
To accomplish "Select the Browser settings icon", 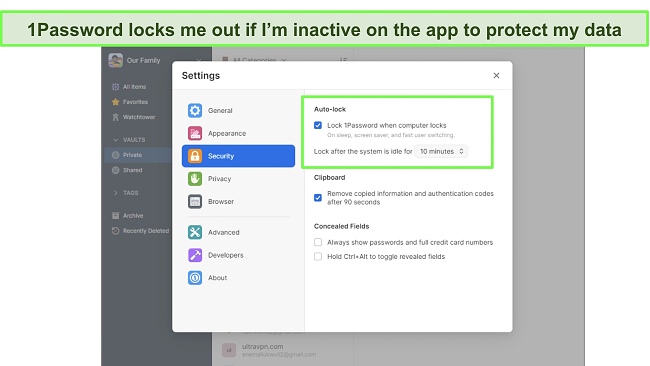I will [x=195, y=201].
